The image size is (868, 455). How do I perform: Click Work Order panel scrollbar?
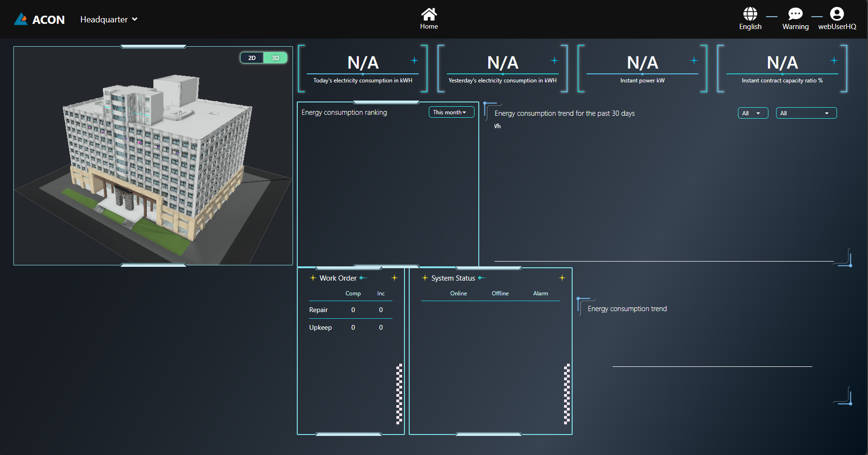pyautogui.click(x=399, y=394)
